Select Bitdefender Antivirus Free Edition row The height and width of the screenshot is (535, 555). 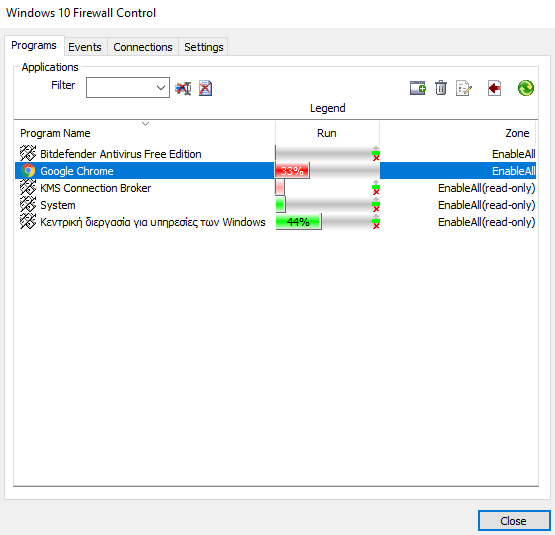[275, 154]
